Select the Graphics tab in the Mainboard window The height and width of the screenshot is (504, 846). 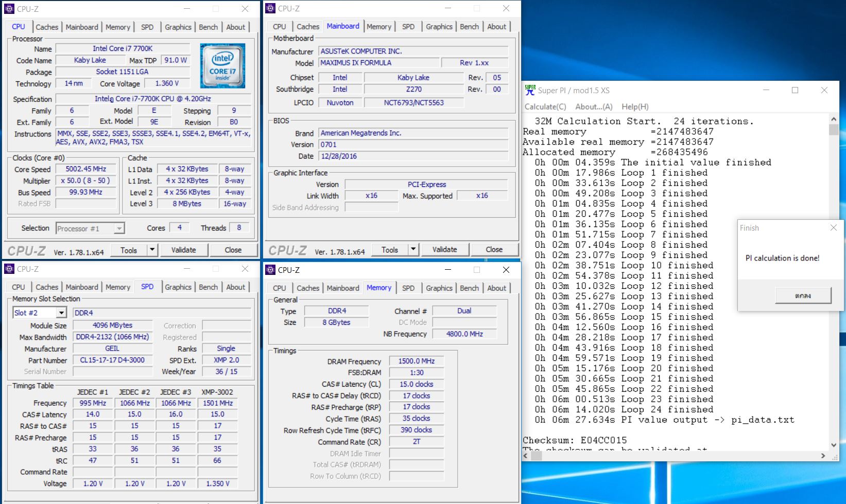[x=439, y=26]
